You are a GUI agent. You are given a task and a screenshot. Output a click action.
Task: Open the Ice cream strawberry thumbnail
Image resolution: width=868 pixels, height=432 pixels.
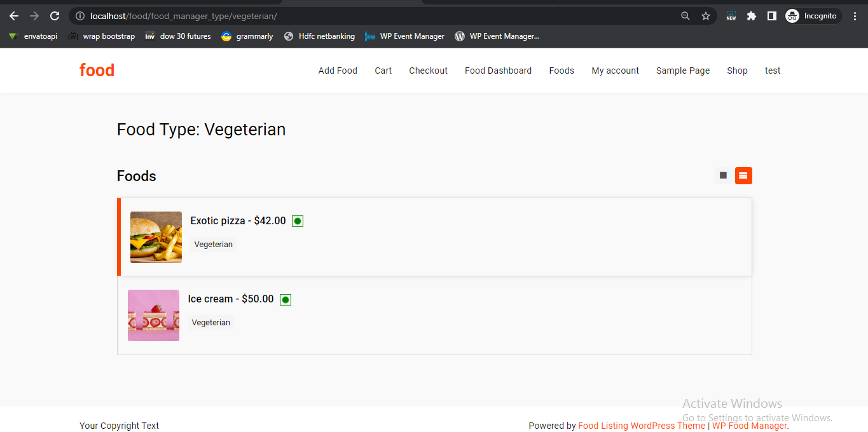[x=153, y=315]
